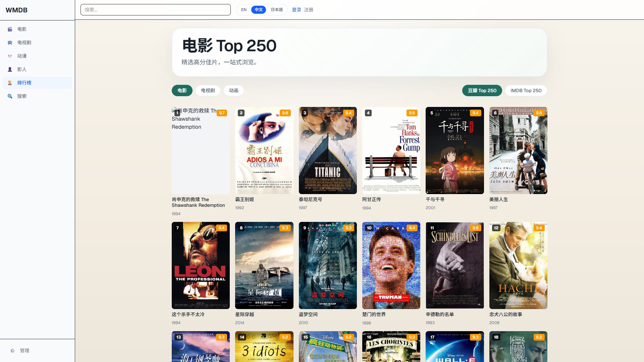The width and height of the screenshot is (644, 362).
Task: Open 星际穿越 Interstellar poster
Action: tap(264, 265)
